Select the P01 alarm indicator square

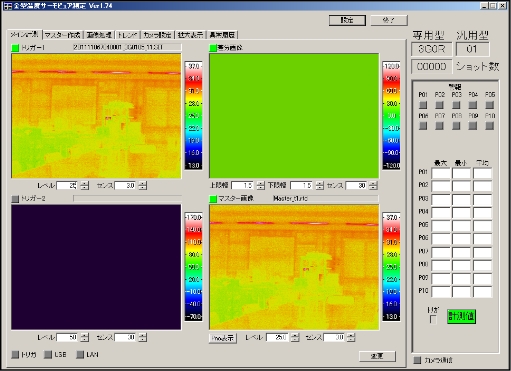point(423,105)
